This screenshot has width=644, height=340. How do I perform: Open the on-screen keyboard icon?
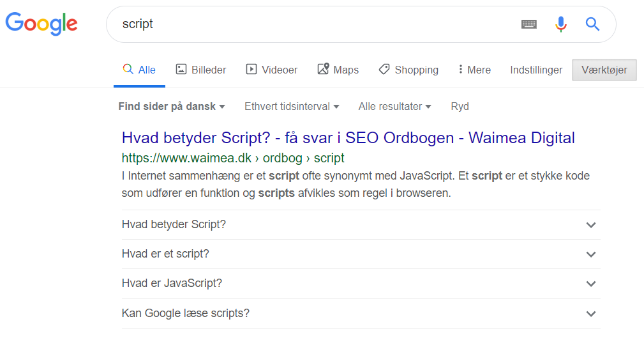528,24
